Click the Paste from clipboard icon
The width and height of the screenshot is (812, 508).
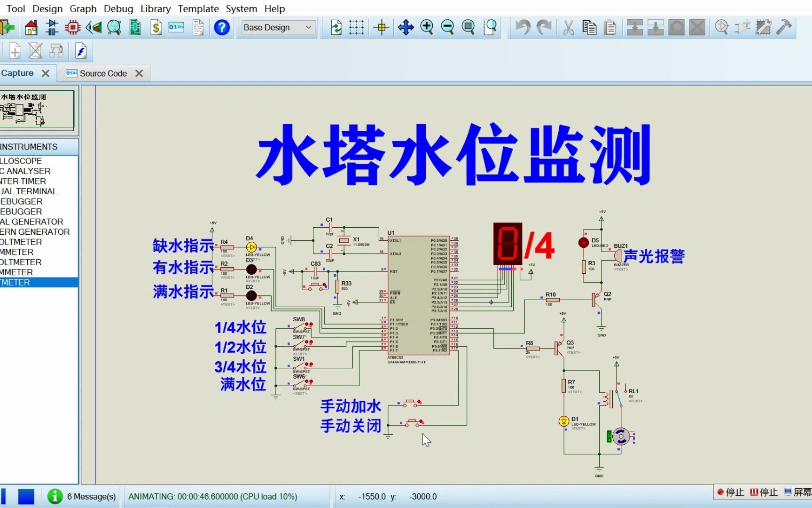(610, 27)
